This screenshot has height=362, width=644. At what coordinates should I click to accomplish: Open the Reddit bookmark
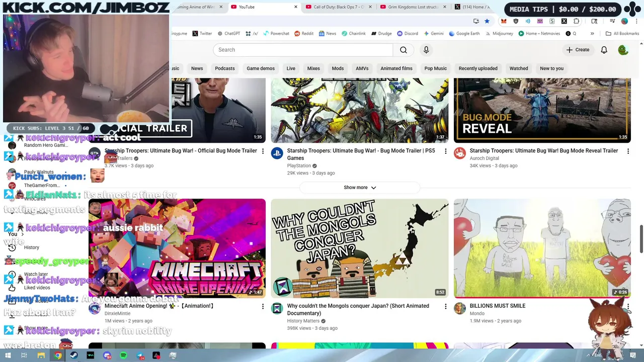click(x=304, y=34)
